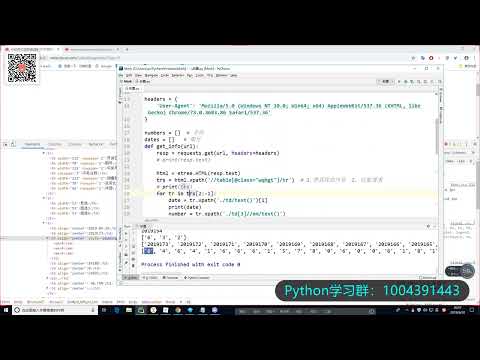Open Chrome icon on taskbar
Screen dimensions: 480x360
pos(178,310)
